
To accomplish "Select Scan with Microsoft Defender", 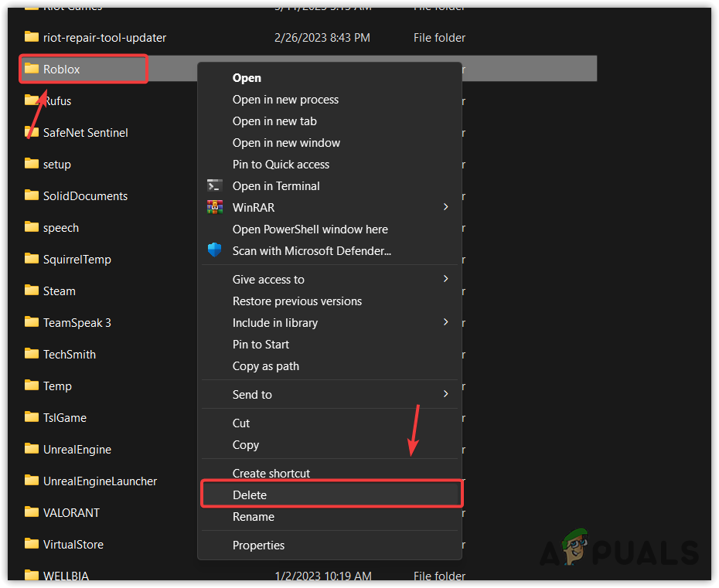I will [312, 250].
